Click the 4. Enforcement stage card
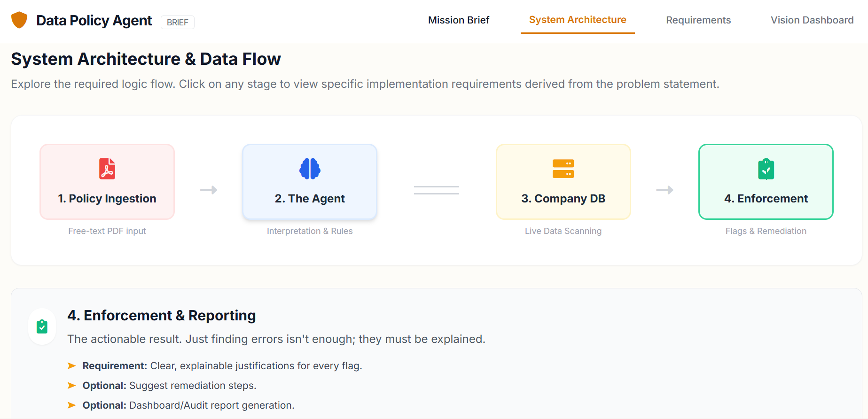Image resolution: width=868 pixels, height=419 pixels. (x=766, y=182)
